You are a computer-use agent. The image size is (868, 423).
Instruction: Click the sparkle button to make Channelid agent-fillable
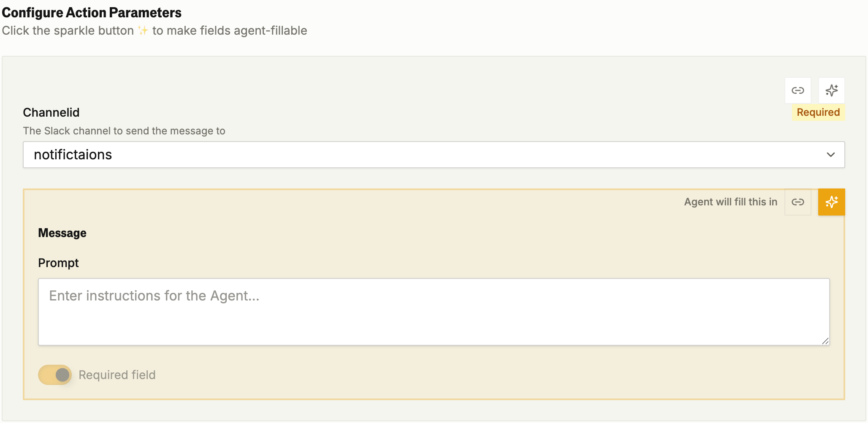point(831,90)
